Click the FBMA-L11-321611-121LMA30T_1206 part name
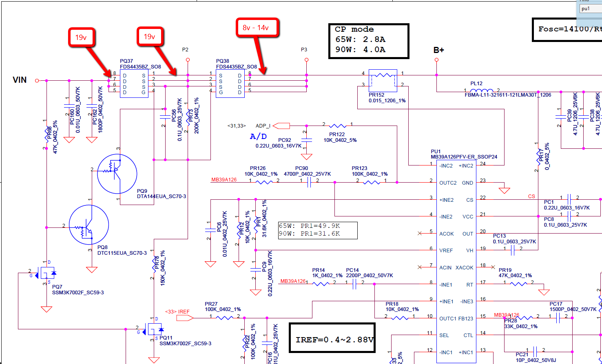The image size is (602, 364). (508, 95)
